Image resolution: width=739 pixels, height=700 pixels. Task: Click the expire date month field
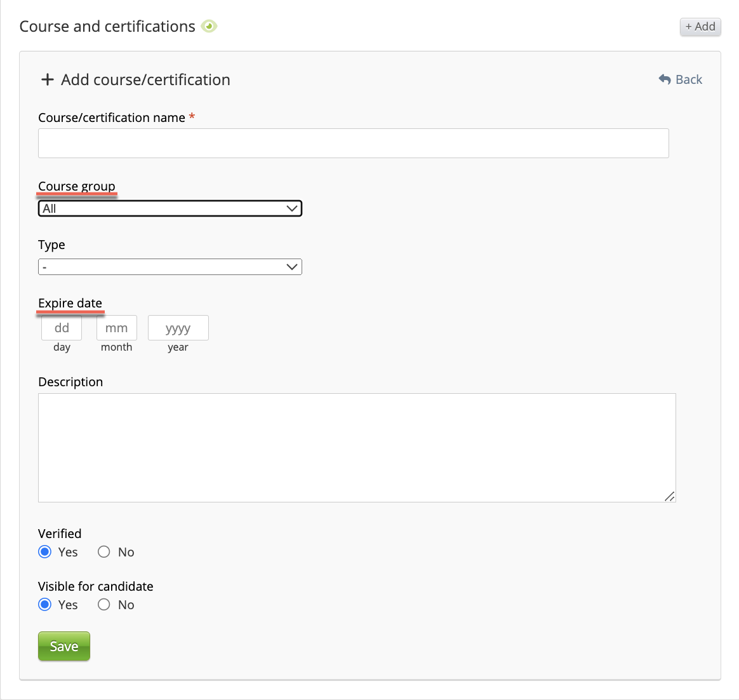pos(117,328)
